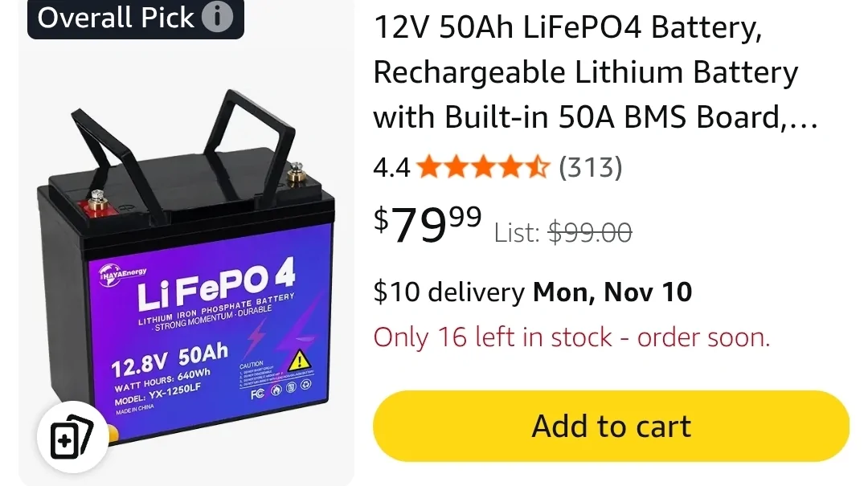Click the HAYAEnergy logo on battery label
Image resolution: width=868 pixels, height=486 pixels.
[x=122, y=274]
